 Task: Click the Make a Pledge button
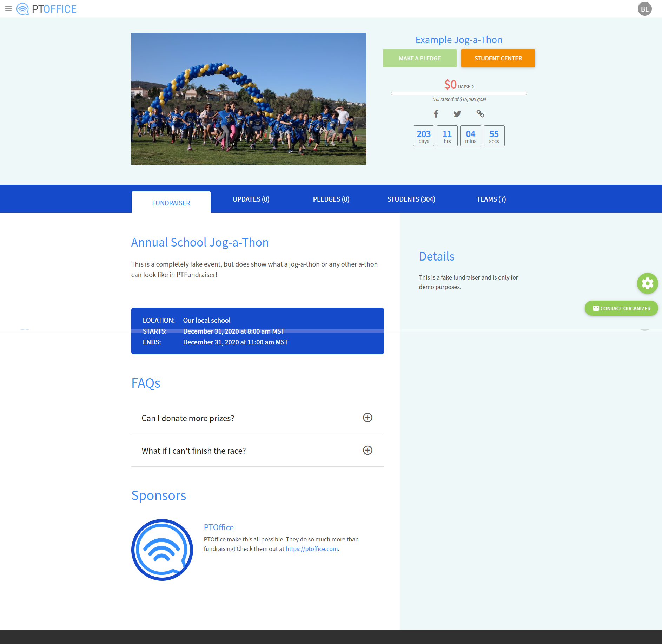pyautogui.click(x=419, y=58)
